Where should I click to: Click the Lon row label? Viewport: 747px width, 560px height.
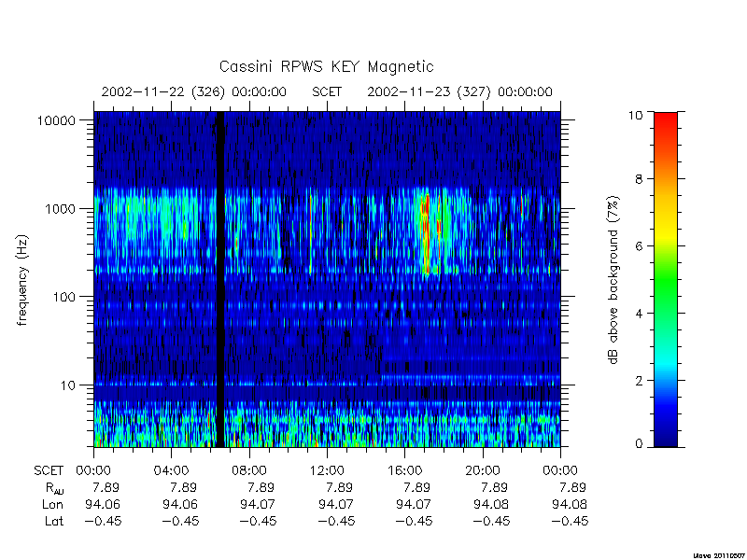point(52,504)
